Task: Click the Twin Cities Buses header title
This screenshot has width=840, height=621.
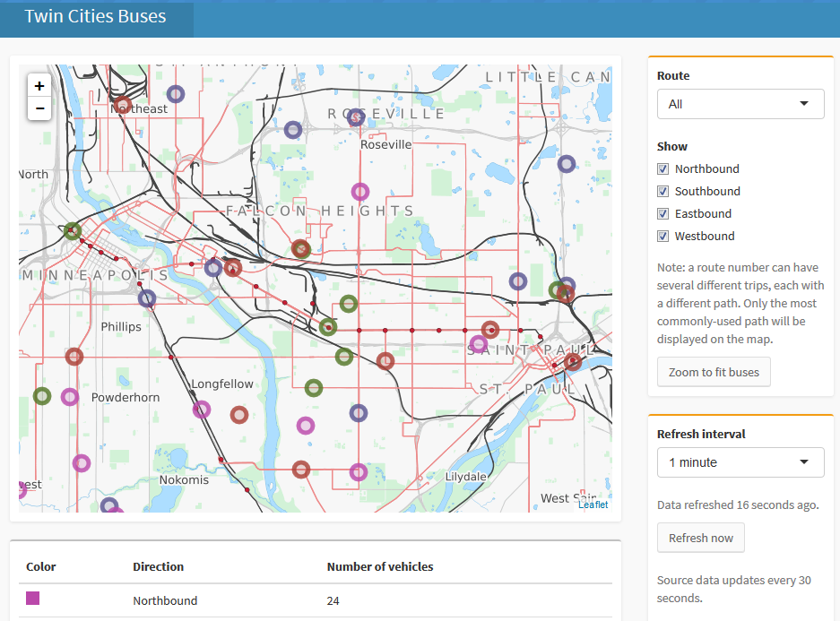Action: [x=95, y=16]
